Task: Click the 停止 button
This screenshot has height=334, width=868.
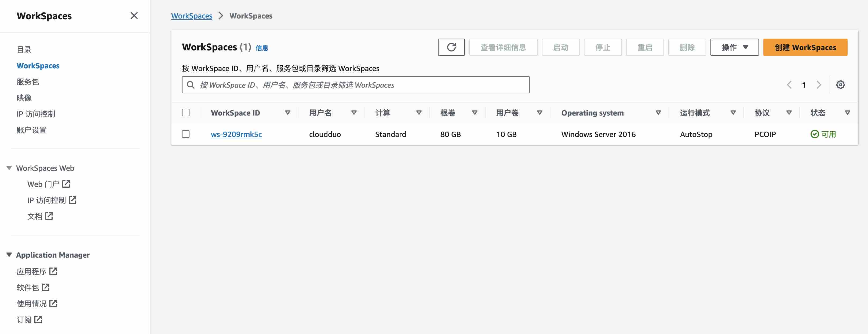Action: 603,47
